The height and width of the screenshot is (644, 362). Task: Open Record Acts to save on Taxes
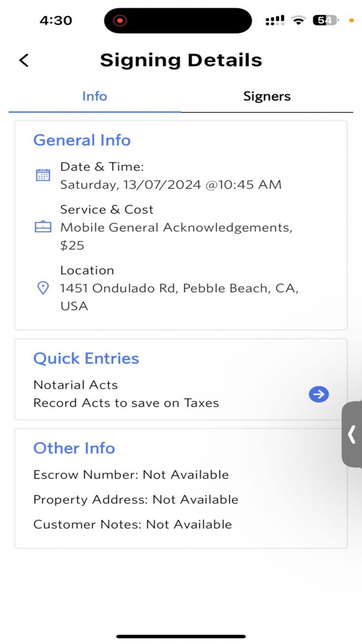(126, 403)
